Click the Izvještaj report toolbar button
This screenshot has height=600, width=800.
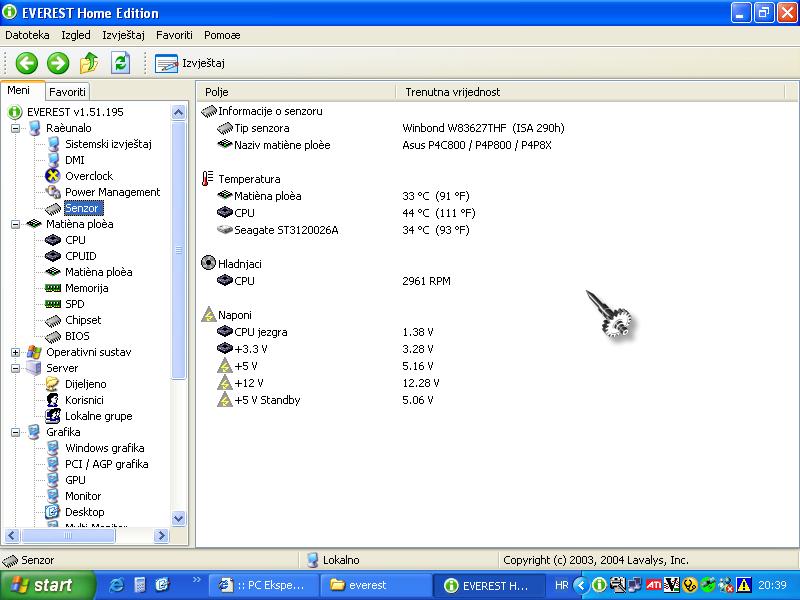190,63
